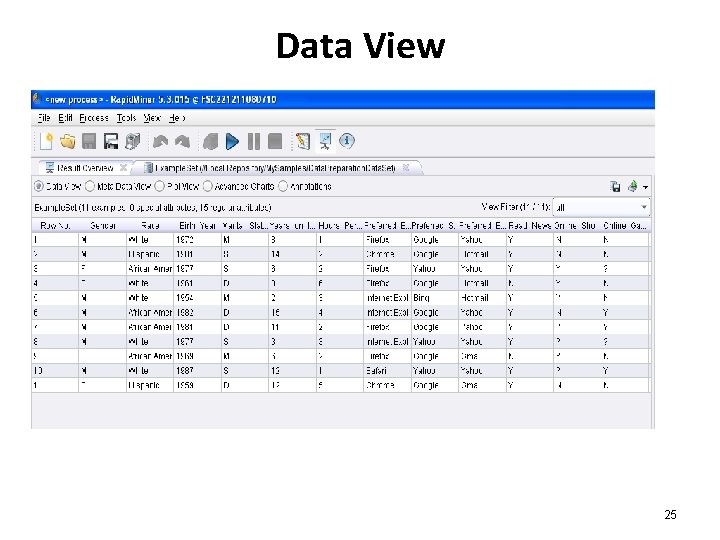Viewport: 720px width, 540px height.
Task: Click row number 10 cell
Action: 55,371
